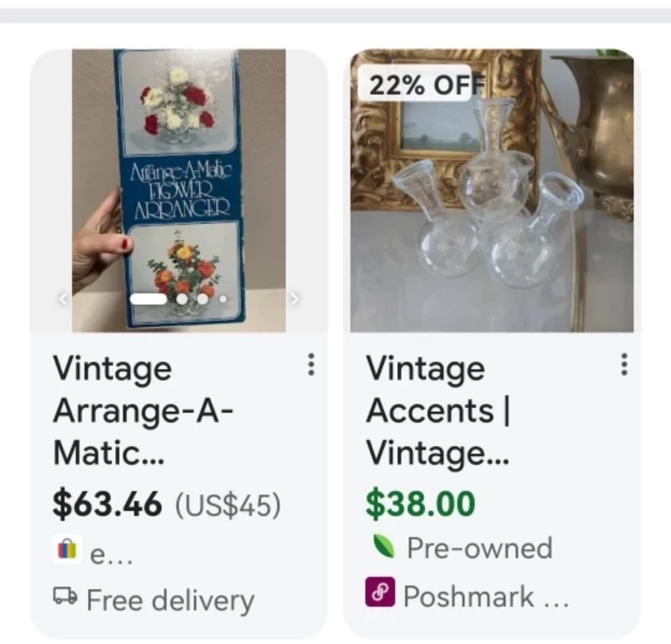This screenshot has height=644, width=671.
Task: Click the Poshmark seller name
Action: (468, 597)
